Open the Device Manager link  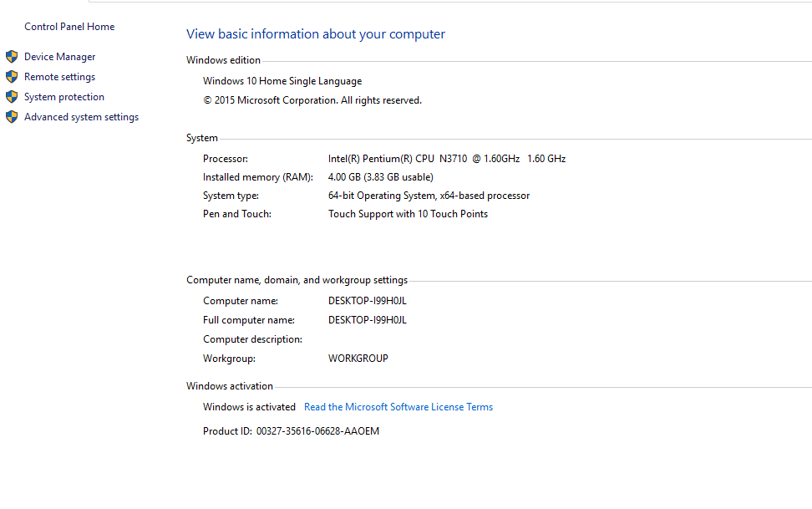point(59,57)
